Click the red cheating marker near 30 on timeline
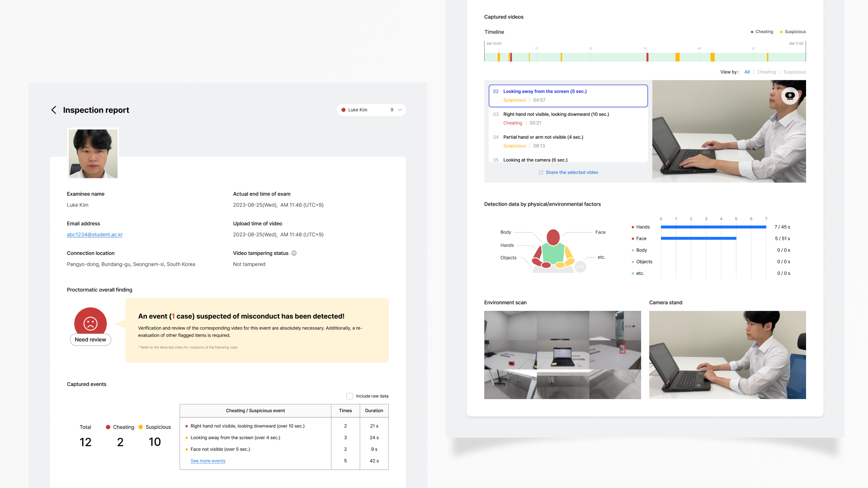This screenshot has height=488, width=868. (x=647, y=57)
